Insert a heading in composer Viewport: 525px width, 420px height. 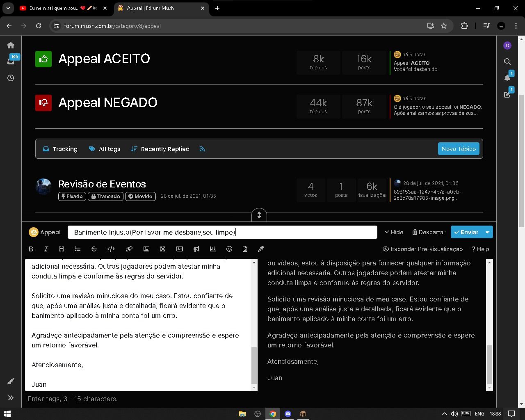pos(62,249)
